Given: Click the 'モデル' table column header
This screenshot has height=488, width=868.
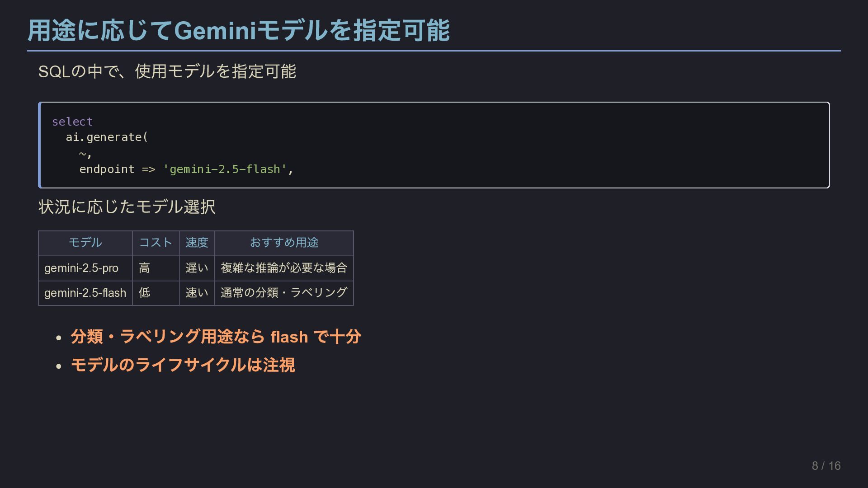Looking at the screenshot, I should pyautogui.click(x=85, y=243).
